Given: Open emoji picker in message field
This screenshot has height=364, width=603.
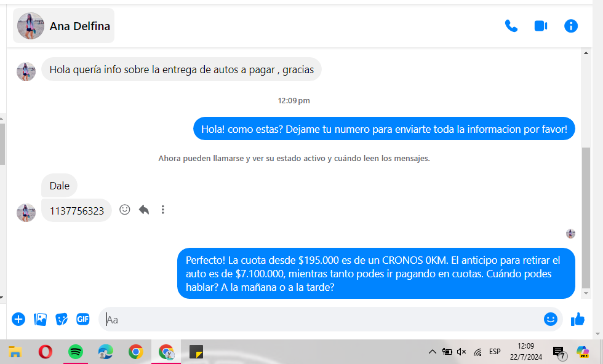Looking at the screenshot, I should (x=550, y=319).
